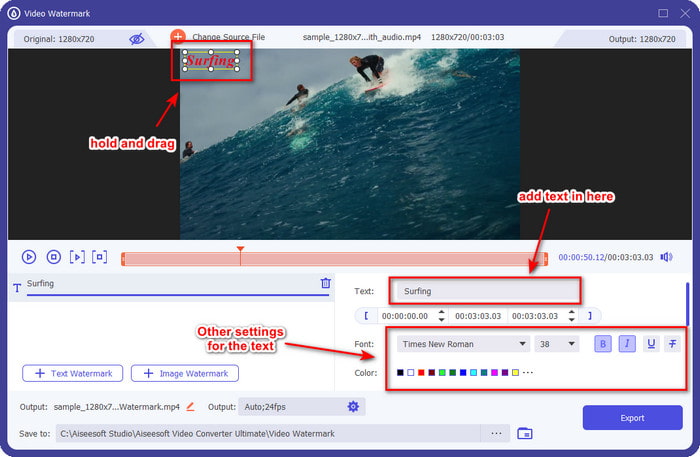Open more colors with the ellipsis

[x=528, y=372]
